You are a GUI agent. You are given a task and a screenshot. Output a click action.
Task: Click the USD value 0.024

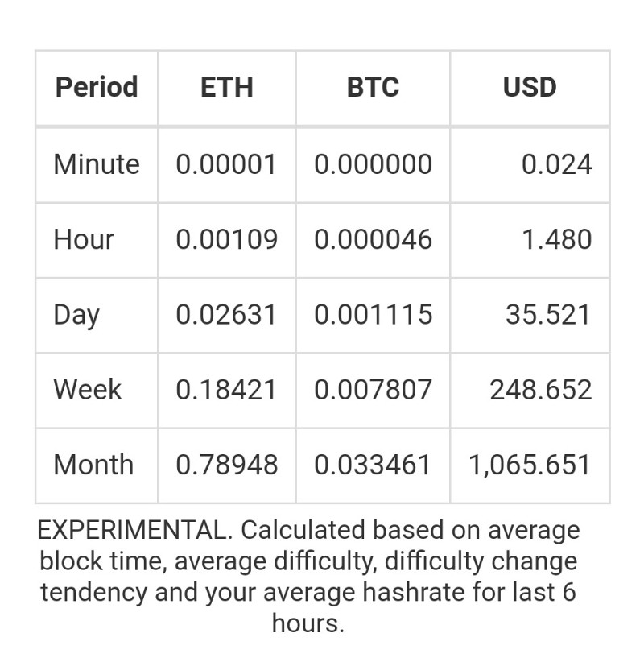tap(556, 164)
